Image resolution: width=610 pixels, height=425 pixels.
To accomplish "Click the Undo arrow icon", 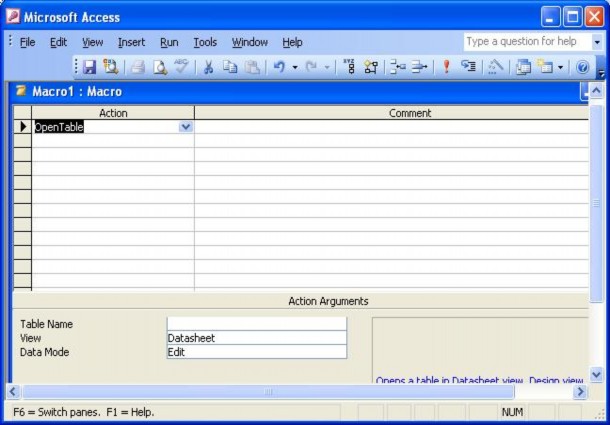I will (279, 67).
